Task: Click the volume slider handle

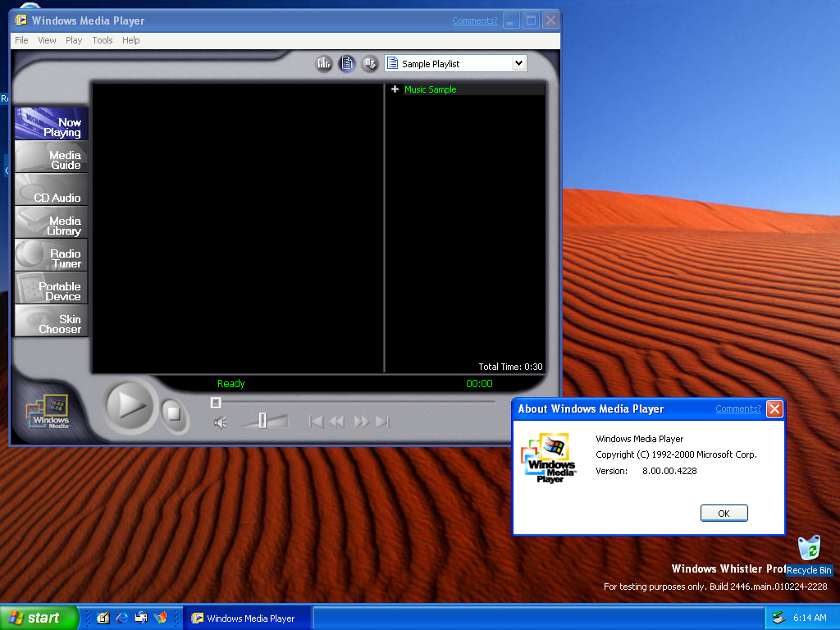Action: click(262, 421)
